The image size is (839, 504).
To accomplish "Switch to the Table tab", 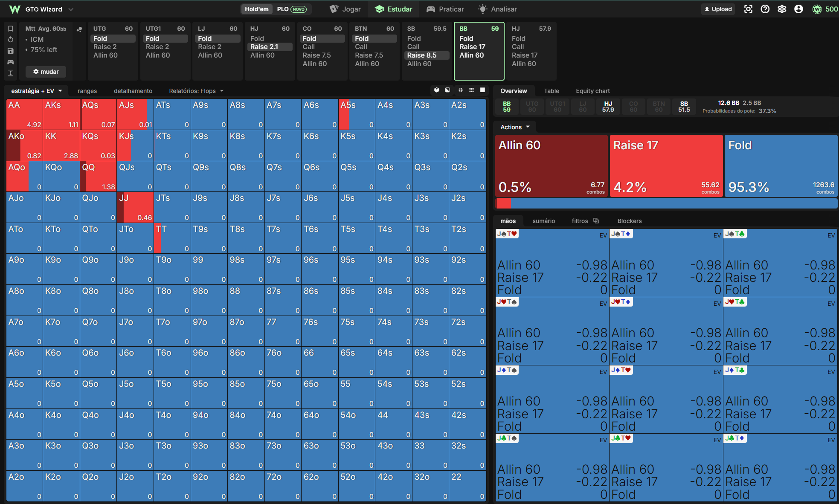I will pos(552,91).
